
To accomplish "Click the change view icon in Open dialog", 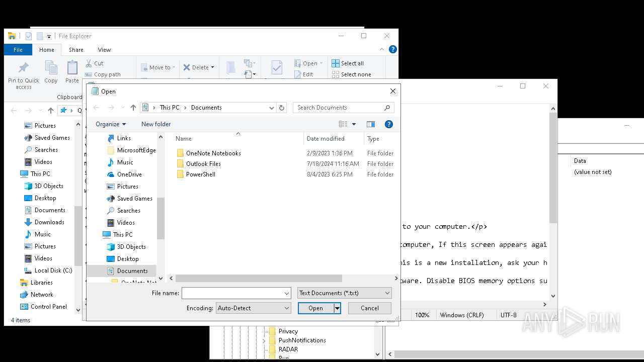I will pos(343,124).
